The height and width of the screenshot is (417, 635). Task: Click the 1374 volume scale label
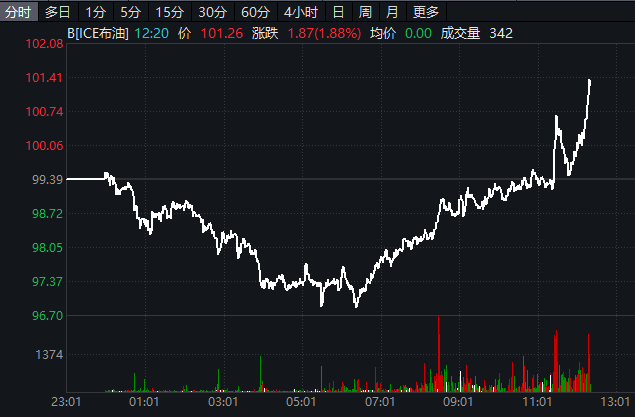click(50, 356)
